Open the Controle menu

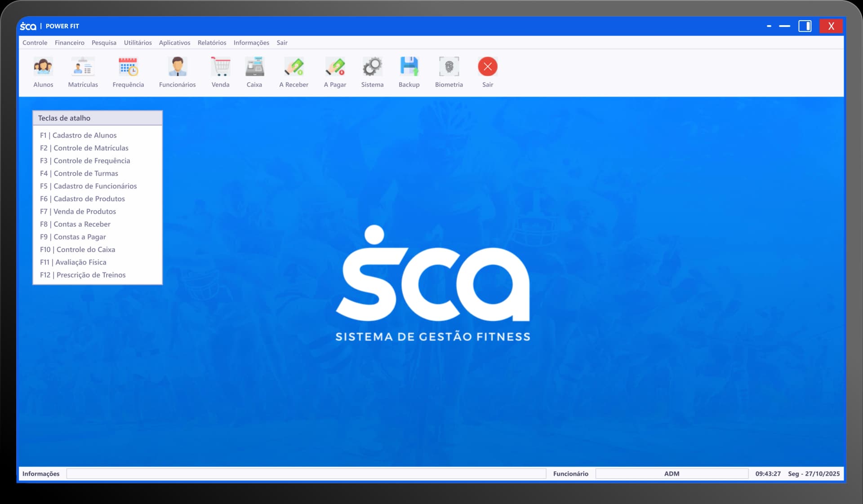pos(35,43)
